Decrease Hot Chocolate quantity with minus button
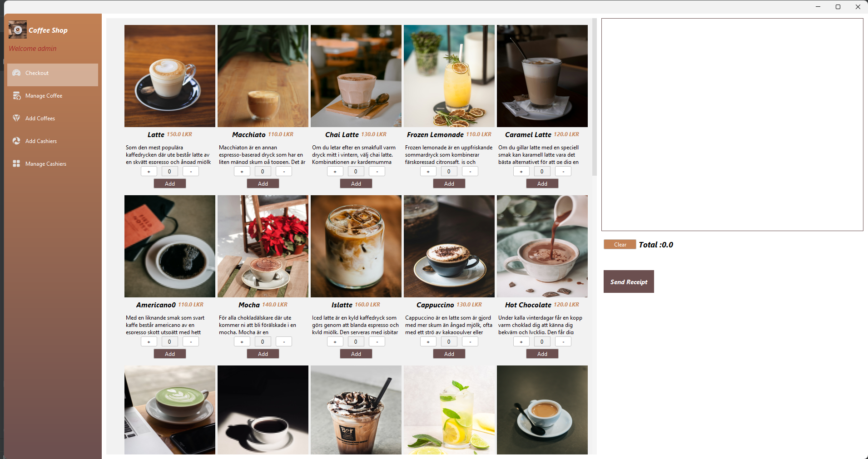 [x=563, y=342]
